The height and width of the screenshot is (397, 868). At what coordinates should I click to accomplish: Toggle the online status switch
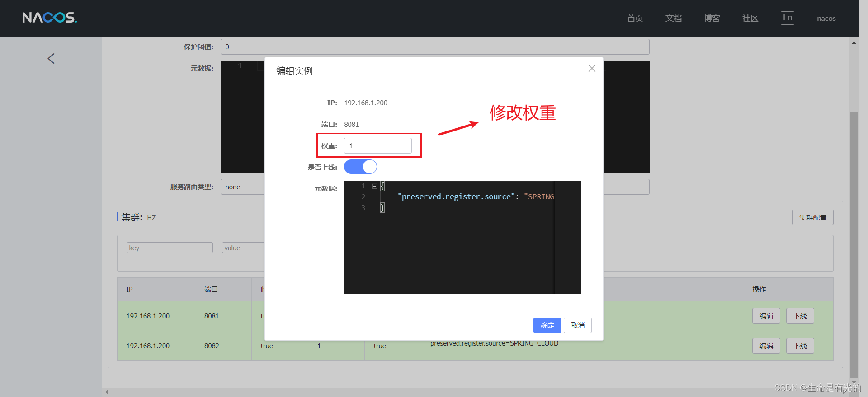360,167
